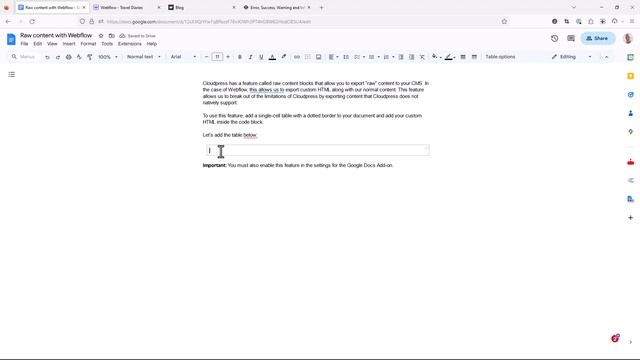640x360 pixels.
Task: Open version history clock icon
Action: [x=554, y=38]
